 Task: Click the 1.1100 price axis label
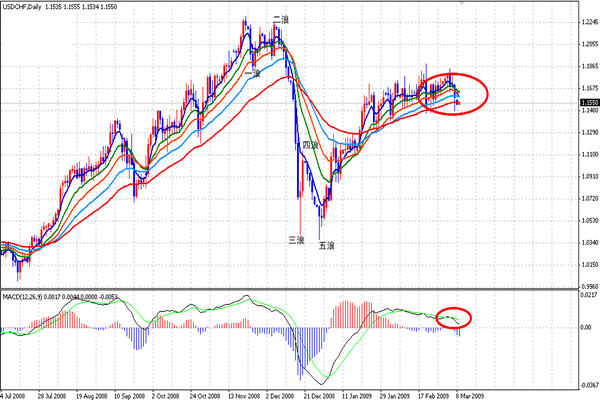[x=590, y=155]
